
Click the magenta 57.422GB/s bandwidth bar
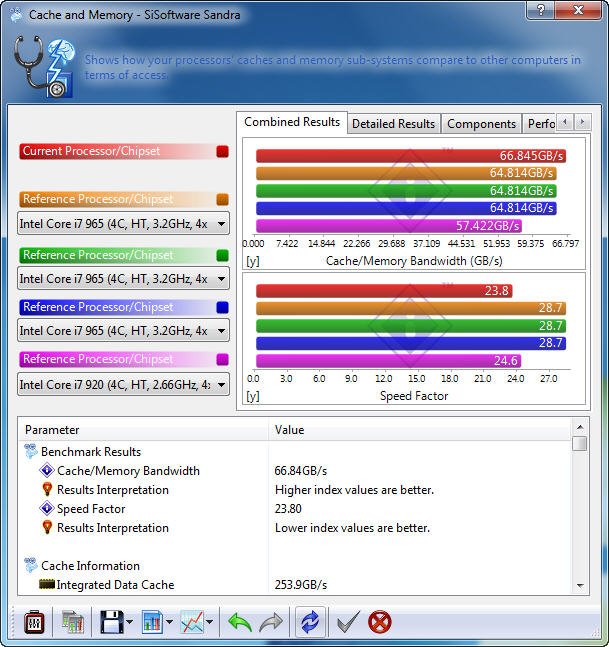389,226
